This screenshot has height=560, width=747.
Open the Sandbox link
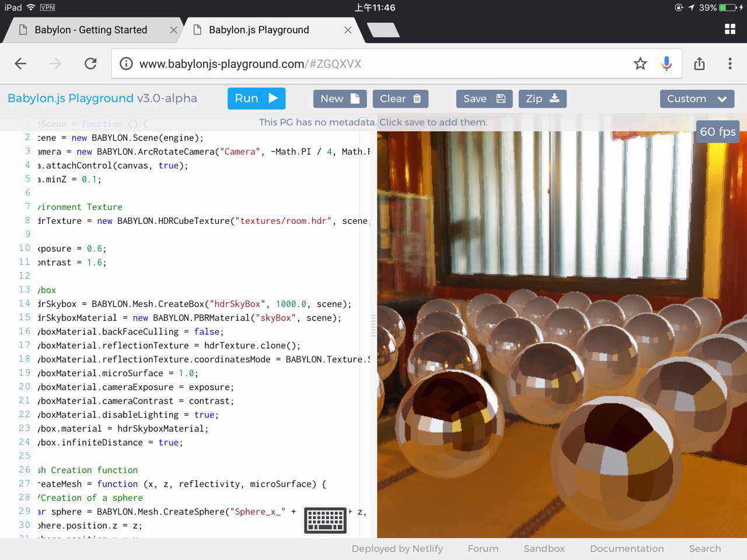pyautogui.click(x=544, y=548)
